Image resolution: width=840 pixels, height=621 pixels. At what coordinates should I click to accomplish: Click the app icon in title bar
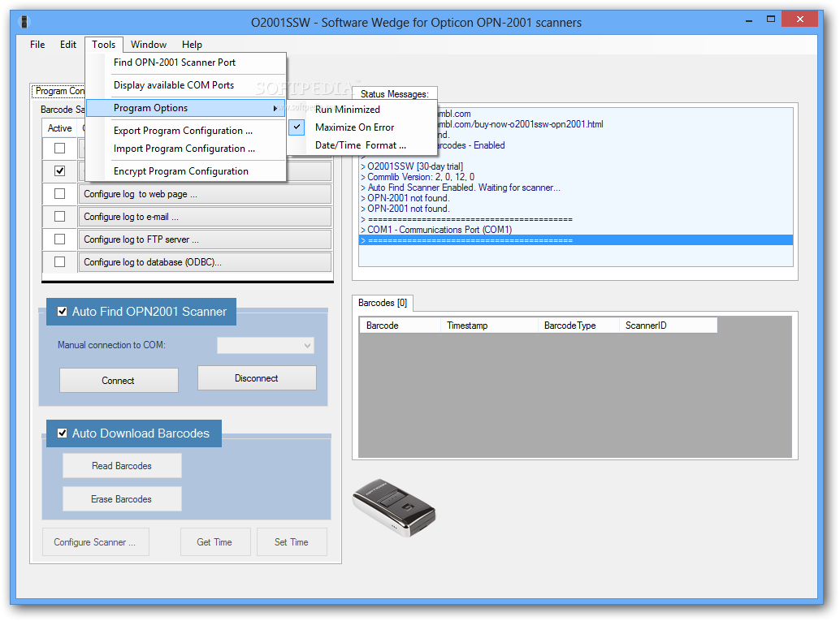[24, 22]
